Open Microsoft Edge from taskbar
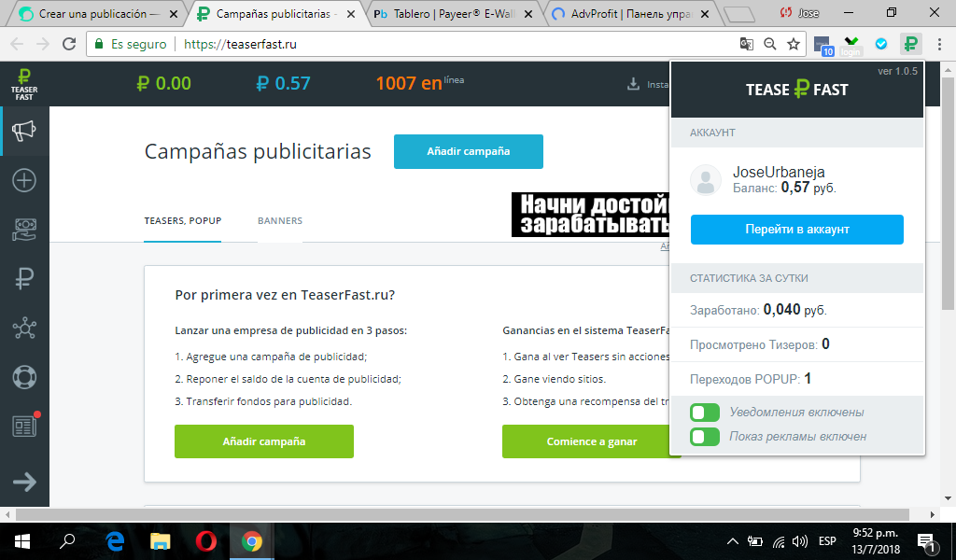 coord(115,541)
